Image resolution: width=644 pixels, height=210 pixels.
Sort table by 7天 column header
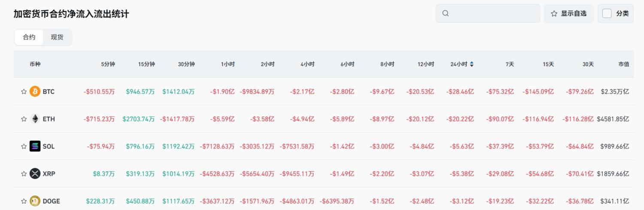(x=509, y=64)
